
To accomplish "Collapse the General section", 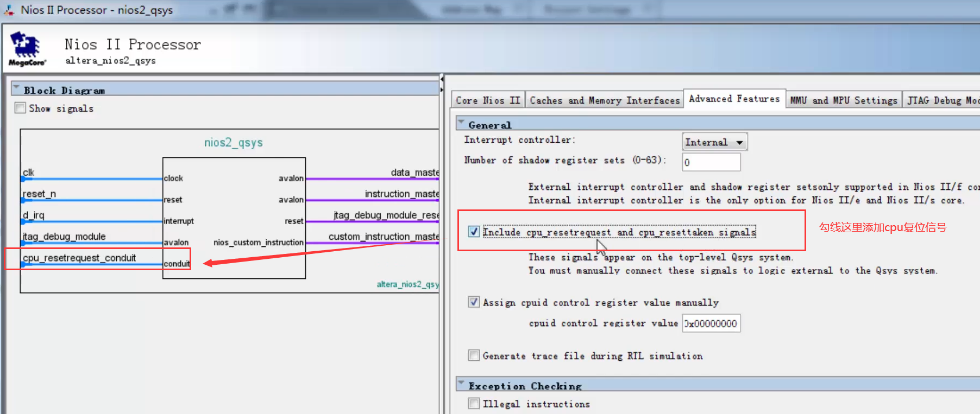I will click(461, 123).
